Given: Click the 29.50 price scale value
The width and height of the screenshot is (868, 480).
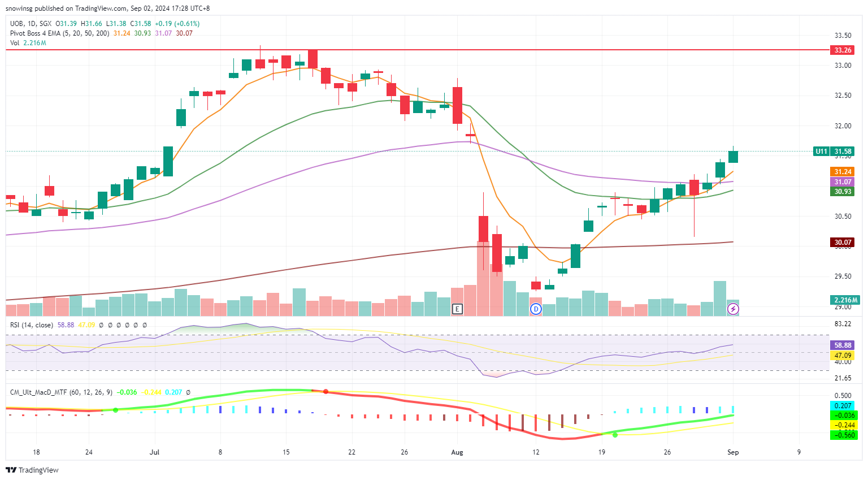Looking at the screenshot, I should (843, 276).
